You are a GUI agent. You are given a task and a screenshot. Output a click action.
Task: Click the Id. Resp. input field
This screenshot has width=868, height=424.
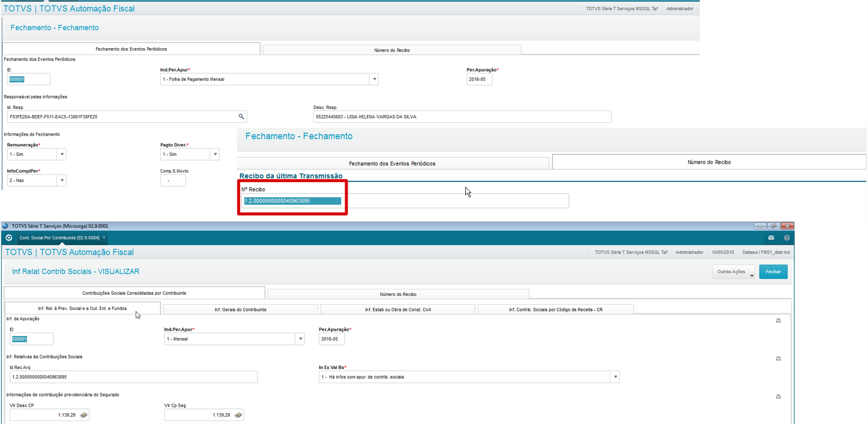[127, 117]
